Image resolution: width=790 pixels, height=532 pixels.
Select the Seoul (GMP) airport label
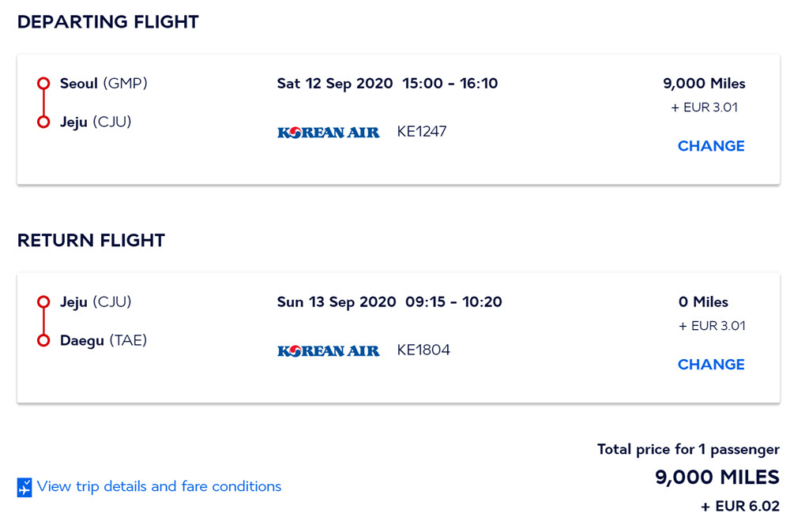[103, 83]
